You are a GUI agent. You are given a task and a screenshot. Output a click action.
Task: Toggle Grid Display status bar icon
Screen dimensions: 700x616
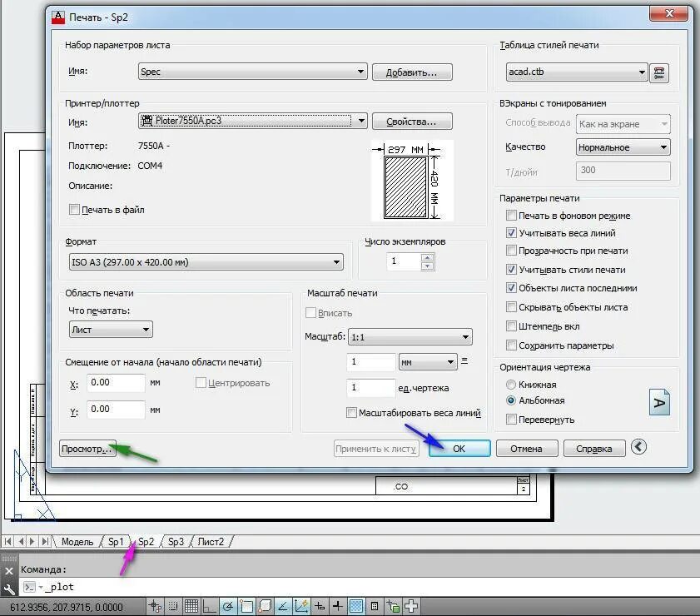tap(191, 606)
